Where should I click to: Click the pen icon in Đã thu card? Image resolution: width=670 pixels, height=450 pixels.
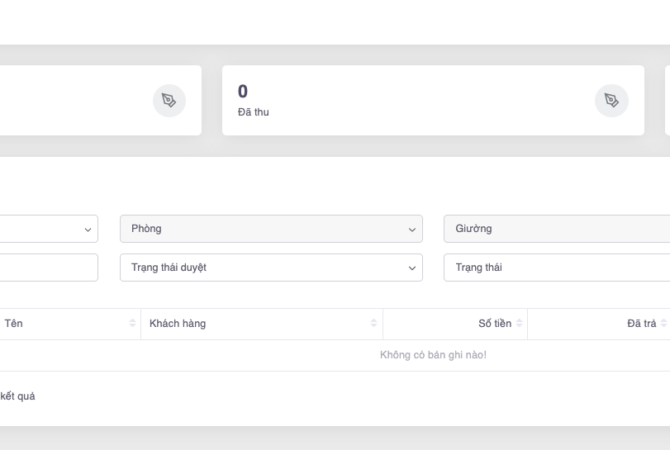[611, 100]
